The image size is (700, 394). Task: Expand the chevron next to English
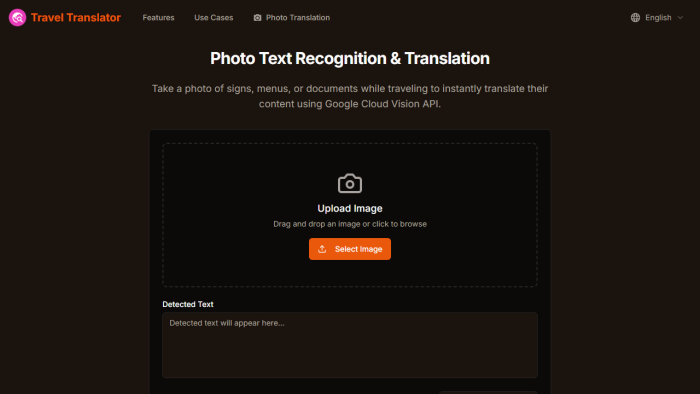[x=680, y=17]
